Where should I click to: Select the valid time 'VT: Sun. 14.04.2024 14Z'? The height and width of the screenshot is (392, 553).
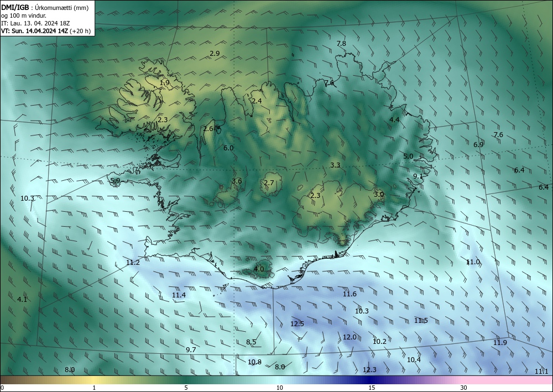pos(35,31)
